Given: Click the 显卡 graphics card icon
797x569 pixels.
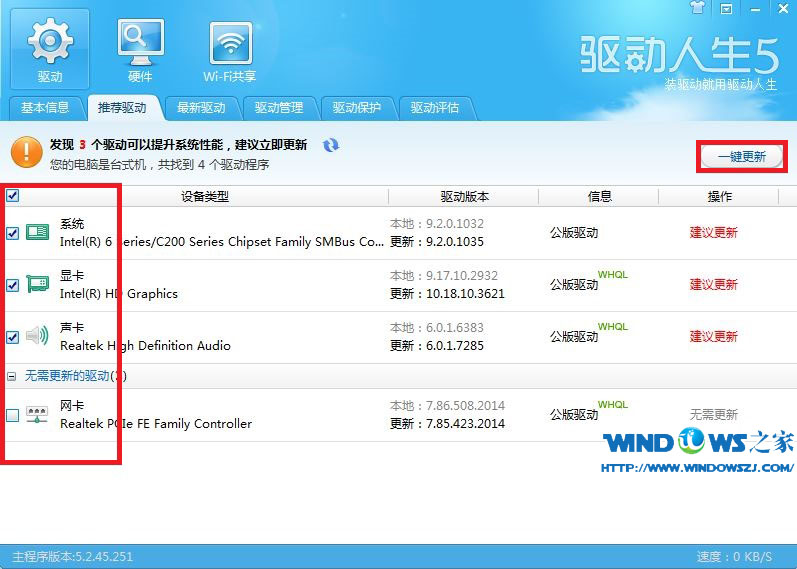Looking at the screenshot, I should pos(37,285).
